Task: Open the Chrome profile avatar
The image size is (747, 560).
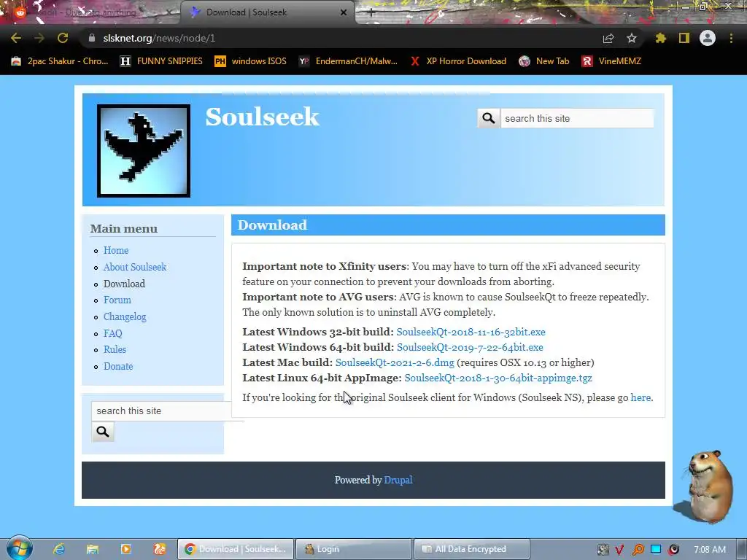Action: pos(708,38)
